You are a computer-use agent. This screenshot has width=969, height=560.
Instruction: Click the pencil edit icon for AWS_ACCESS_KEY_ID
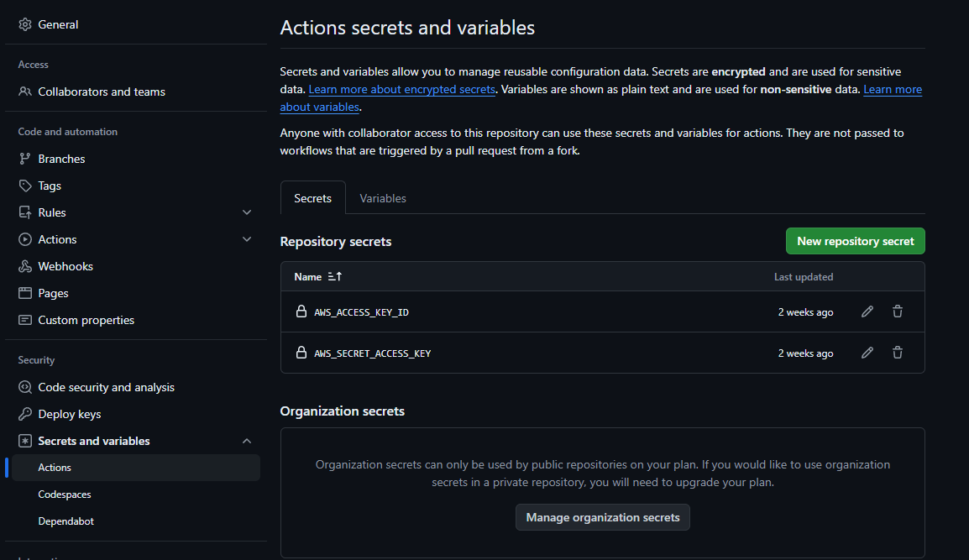(x=867, y=311)
